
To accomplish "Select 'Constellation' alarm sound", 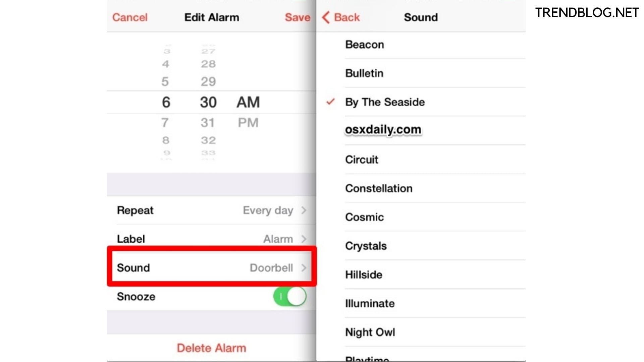I will [378, 188].
